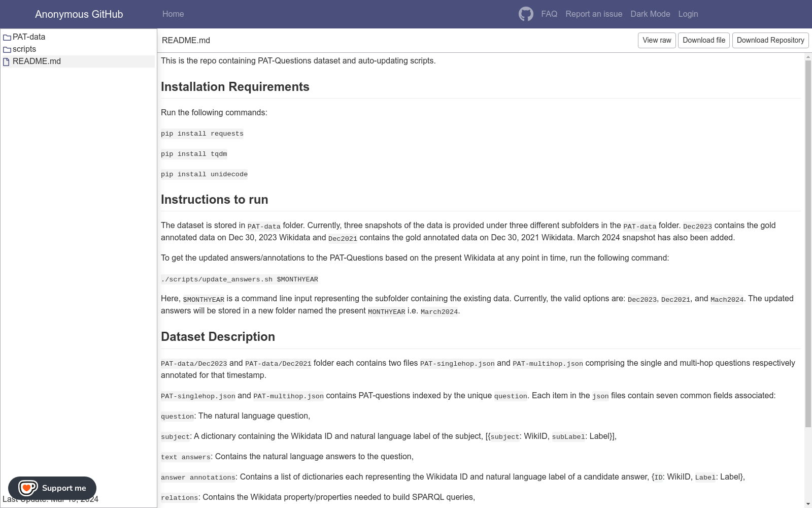Click the Instructions to run heading

click(214, 200)
